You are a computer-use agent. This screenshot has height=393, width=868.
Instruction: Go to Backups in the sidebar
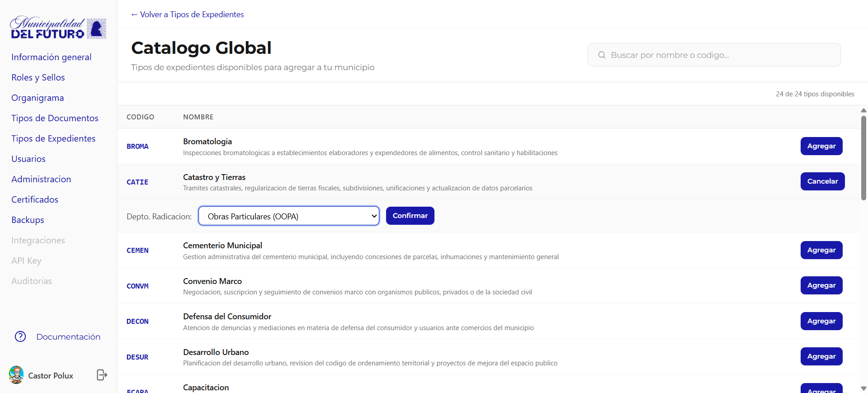tap(28, 220)
